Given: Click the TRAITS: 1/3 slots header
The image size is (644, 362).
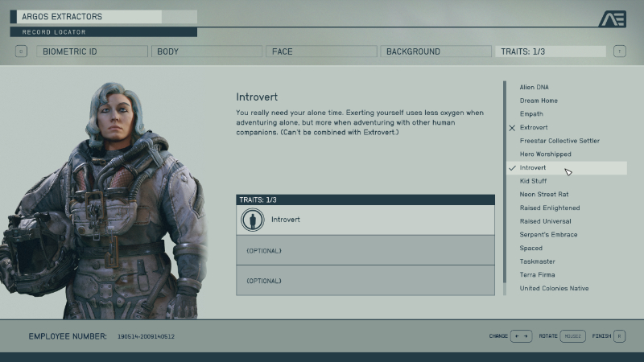Looking at the screenshot, I should pos(365,200).
